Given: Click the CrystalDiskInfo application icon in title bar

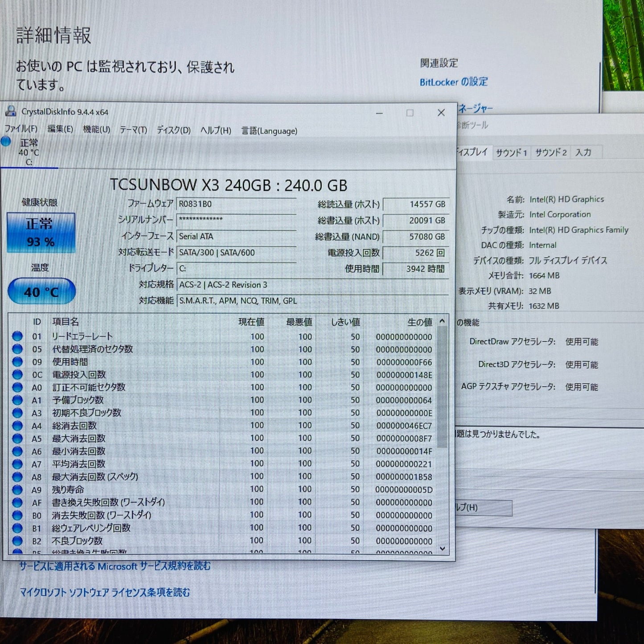Looking at the screenshot, I should tap(11, 112).
